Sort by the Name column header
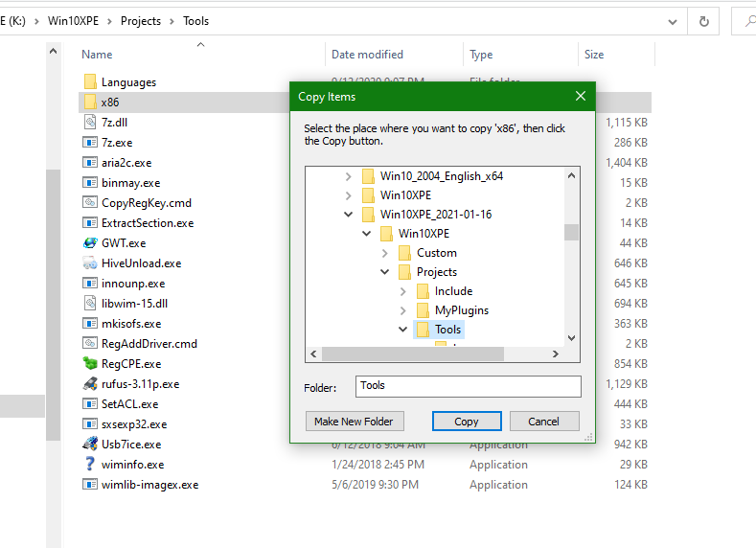 point(97,55)
